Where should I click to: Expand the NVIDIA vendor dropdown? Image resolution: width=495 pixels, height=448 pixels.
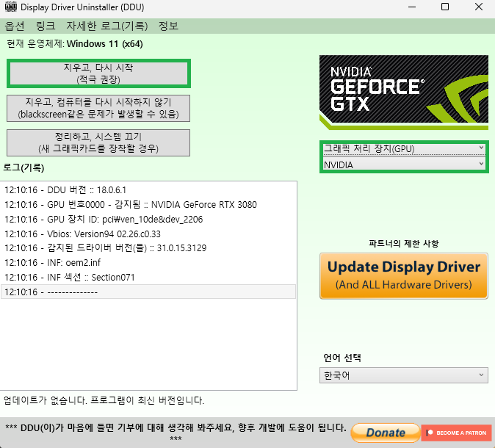[404, 165]
